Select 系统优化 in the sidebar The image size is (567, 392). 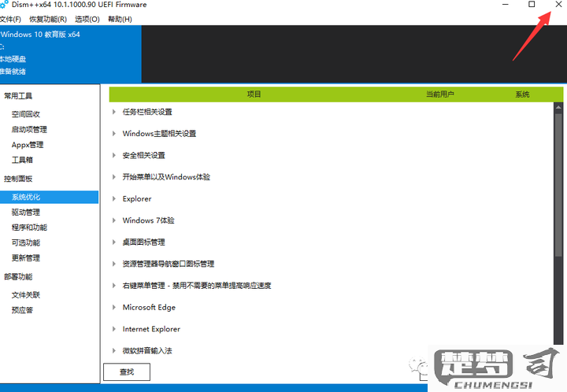(49, 197)
